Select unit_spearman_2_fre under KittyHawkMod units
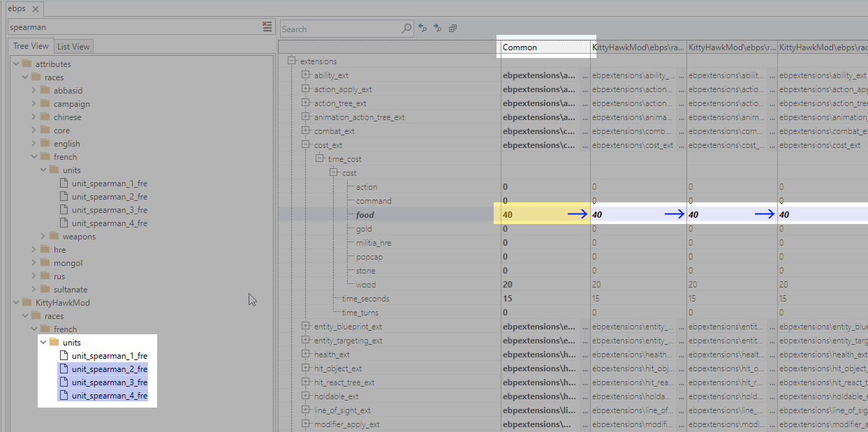The width and height of the screenshot is (868, 432). tap(109, 369)
